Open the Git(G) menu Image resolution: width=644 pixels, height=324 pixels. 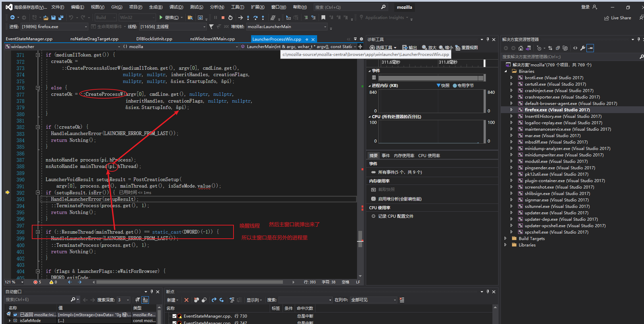pos(117,7)
